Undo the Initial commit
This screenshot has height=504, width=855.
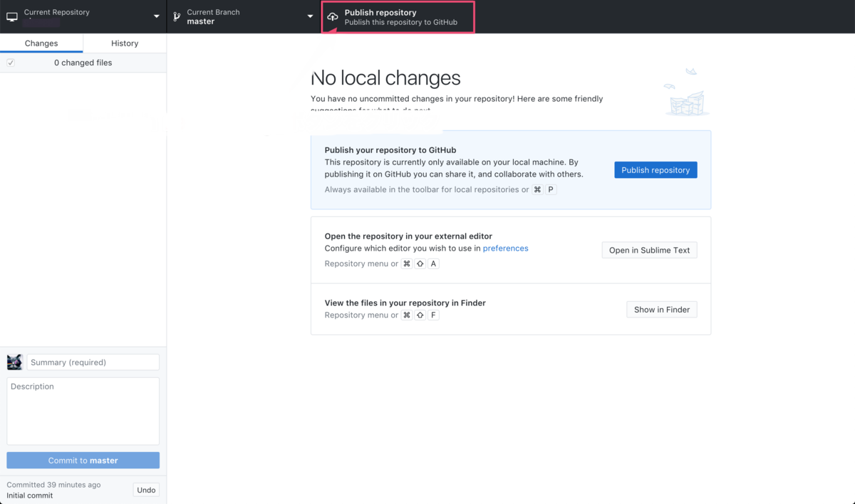coord(146,490)
